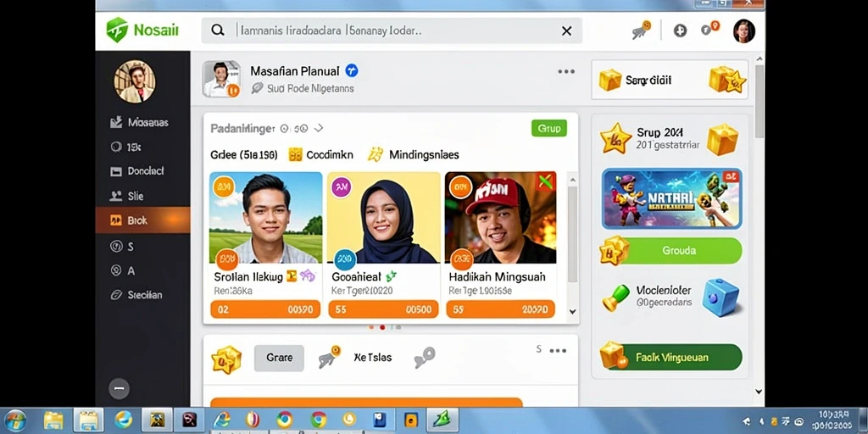The width and height of the screenshot is (868, 434).
Task: Click the search magnifier icon
Action: click(x=218, y=31)
